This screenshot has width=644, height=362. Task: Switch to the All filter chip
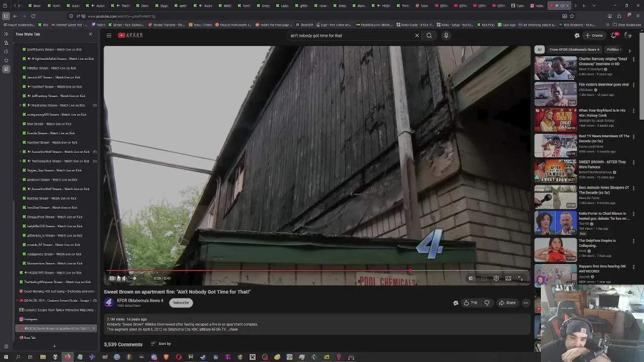tap(539, 50)
